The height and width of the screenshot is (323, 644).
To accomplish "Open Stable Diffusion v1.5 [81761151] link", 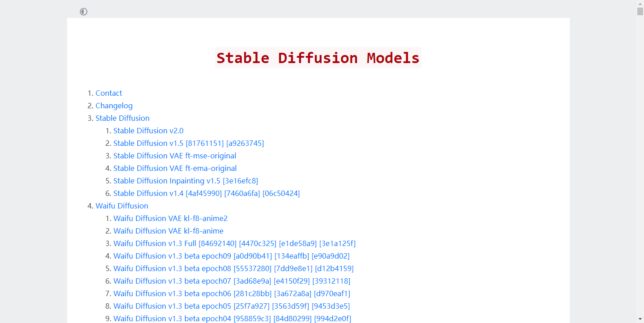I will 189,143.
